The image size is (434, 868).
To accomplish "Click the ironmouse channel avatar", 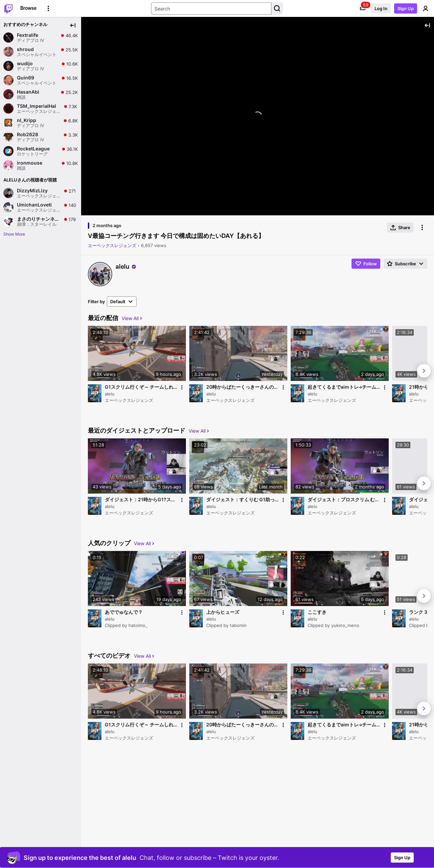I will (x=8, y=165).
